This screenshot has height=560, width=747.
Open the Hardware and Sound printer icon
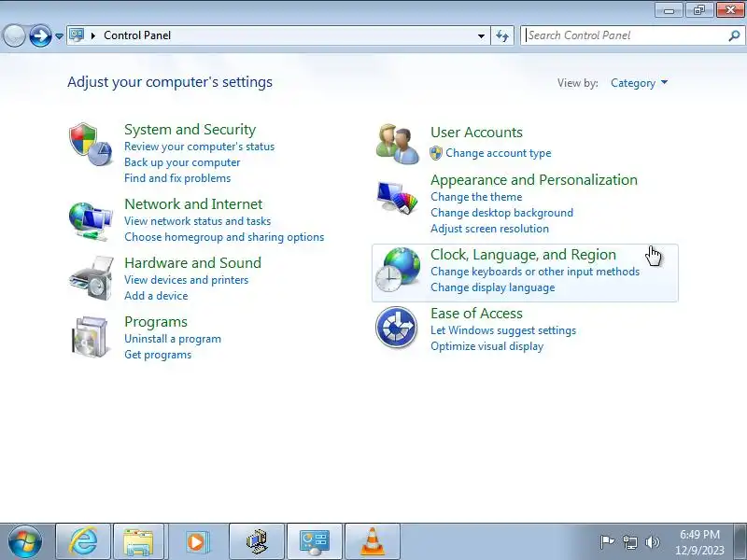pos(91,278)
